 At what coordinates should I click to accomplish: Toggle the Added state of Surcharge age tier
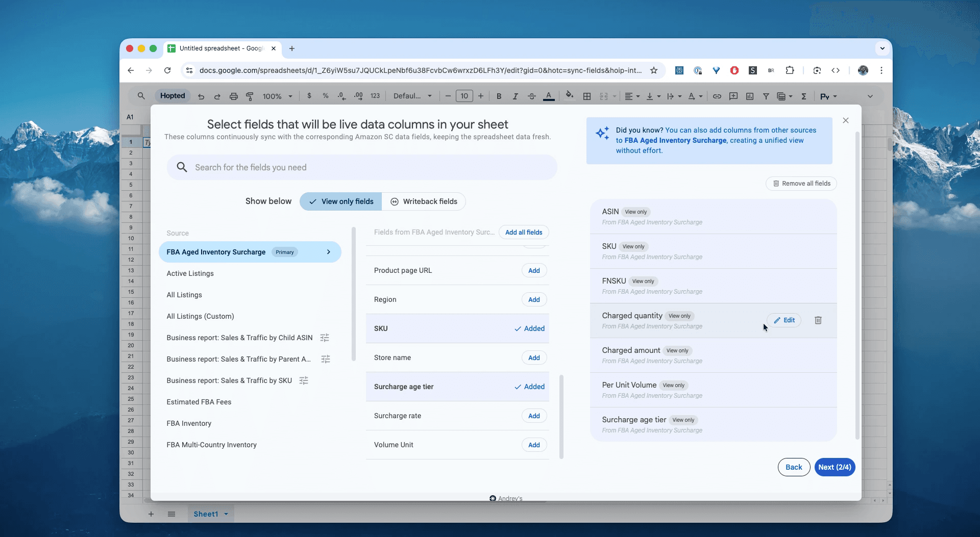[x=529, y=387]
